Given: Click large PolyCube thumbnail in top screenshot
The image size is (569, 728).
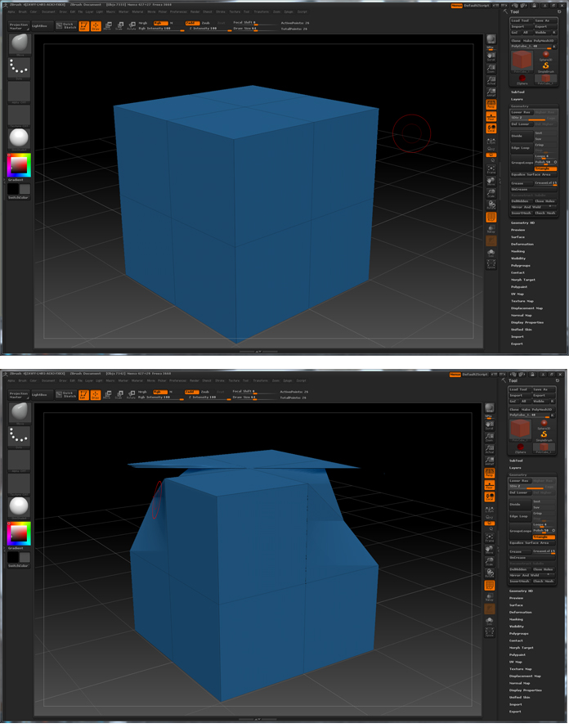Looking at the screenshot, I should pyautogui.click(x=522, y=61).
